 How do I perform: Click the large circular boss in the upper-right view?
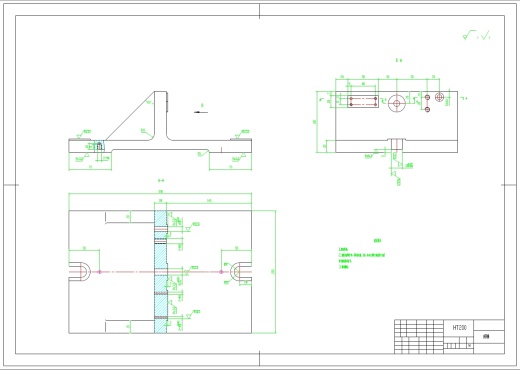396,103
